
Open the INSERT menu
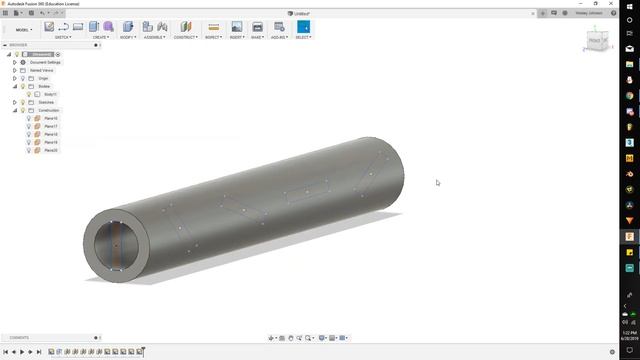pyautogui.click(x=237, y=37)
